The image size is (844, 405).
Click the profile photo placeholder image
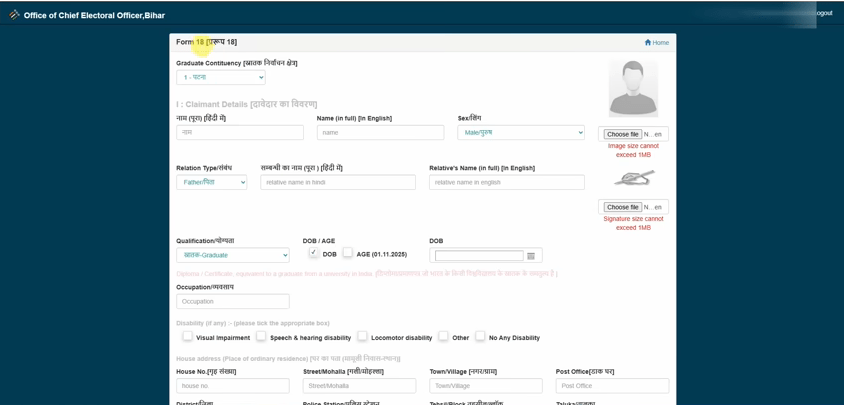633,88
